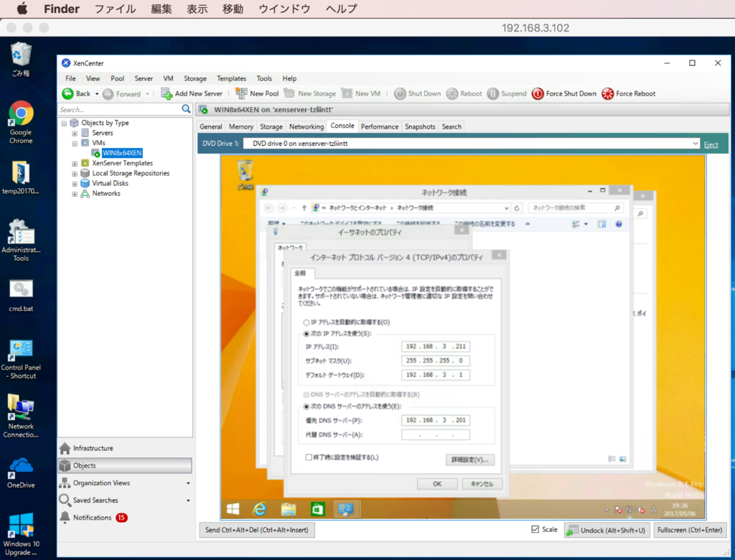The image size is (735, 560).
Task: Open the Back history dropdown arrow
Action: click(97, 94)
